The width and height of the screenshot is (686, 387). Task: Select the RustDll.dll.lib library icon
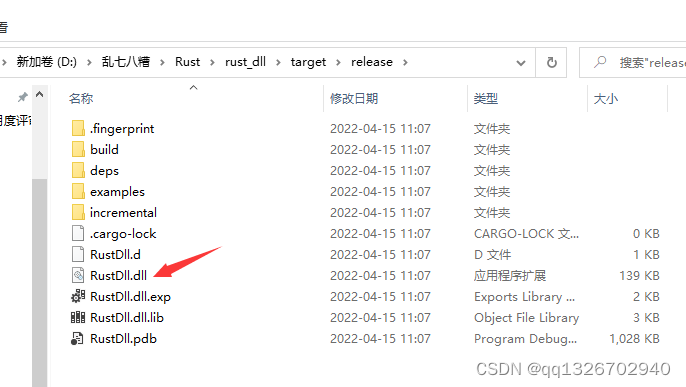coord(78,317)
